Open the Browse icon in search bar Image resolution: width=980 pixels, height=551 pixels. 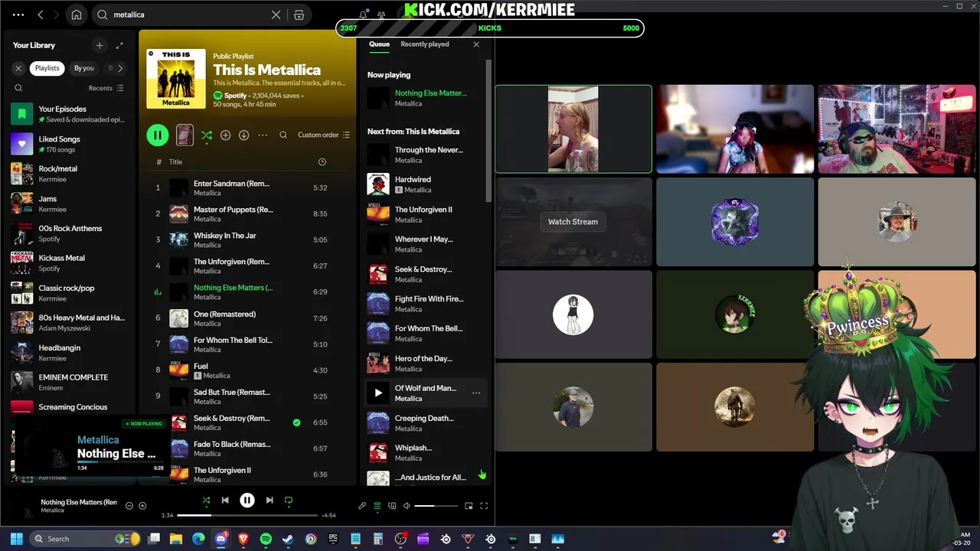pos(299,15)
